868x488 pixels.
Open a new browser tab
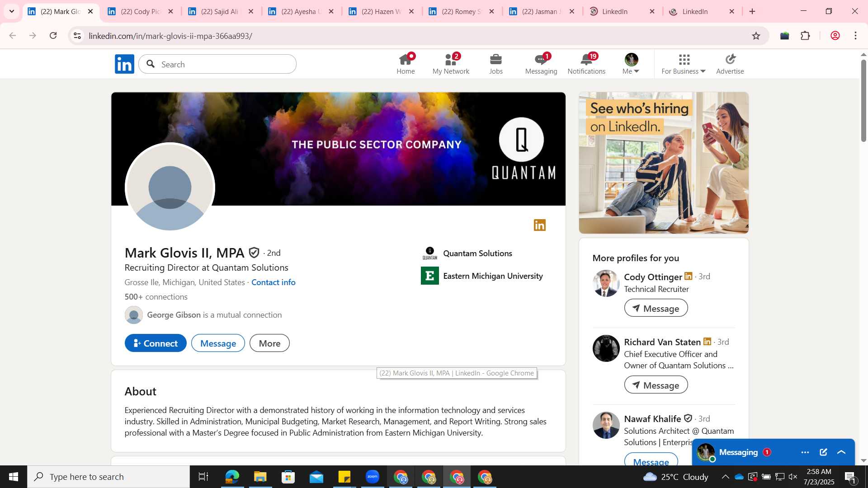click(752, 11)
